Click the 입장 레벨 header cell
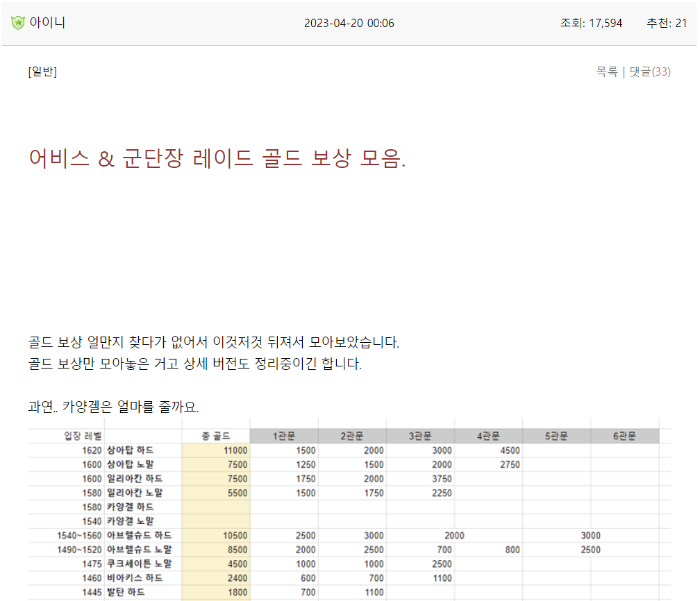This screenshot has height=601, width=700. pyautogui.click(x=83, y=436)
